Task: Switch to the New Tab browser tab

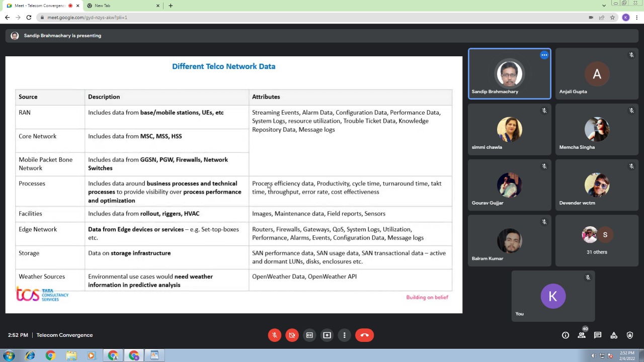Action: (121, 6)
